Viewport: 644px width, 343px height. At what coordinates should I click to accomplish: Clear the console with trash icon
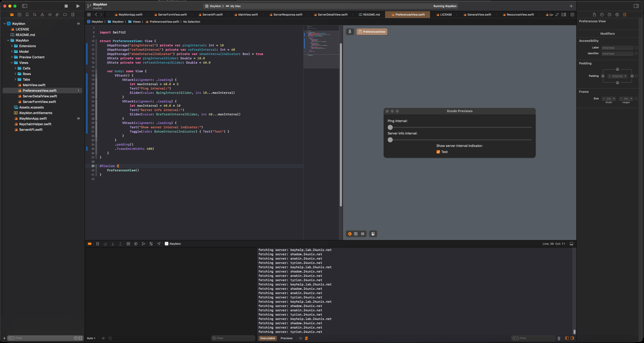[x=559, y=338]
